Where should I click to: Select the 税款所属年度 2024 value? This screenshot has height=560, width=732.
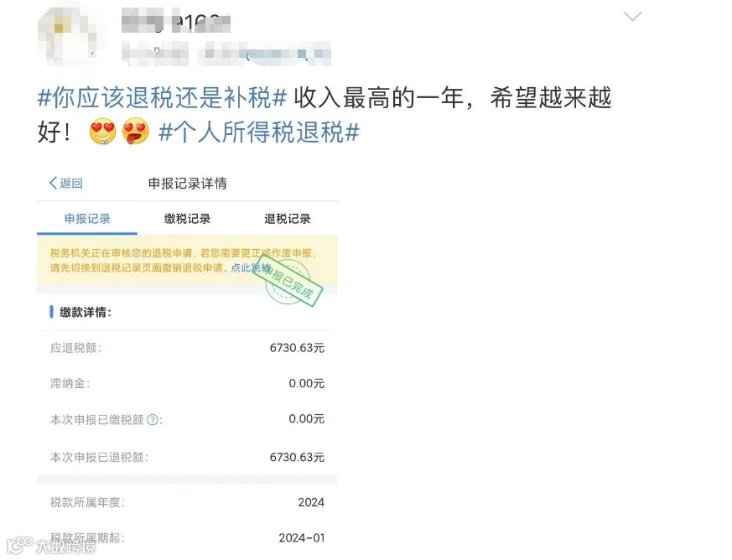[x=311, y=502]
